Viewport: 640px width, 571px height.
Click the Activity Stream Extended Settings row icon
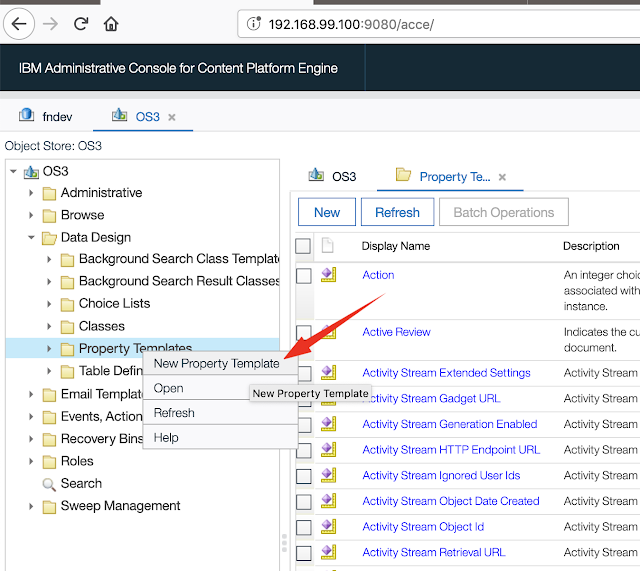click(328, 372)
